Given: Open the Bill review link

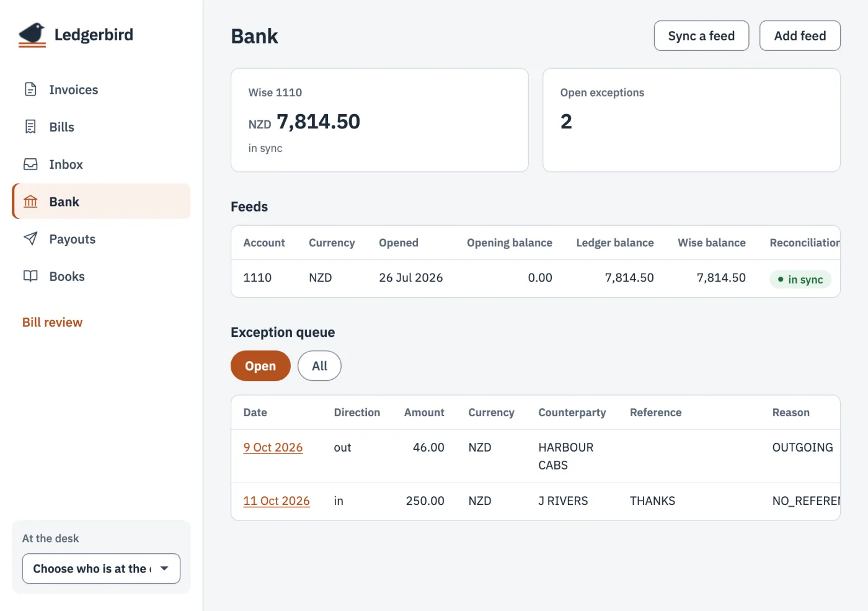Looking at the screenshot, I should (x=52, y=322).
